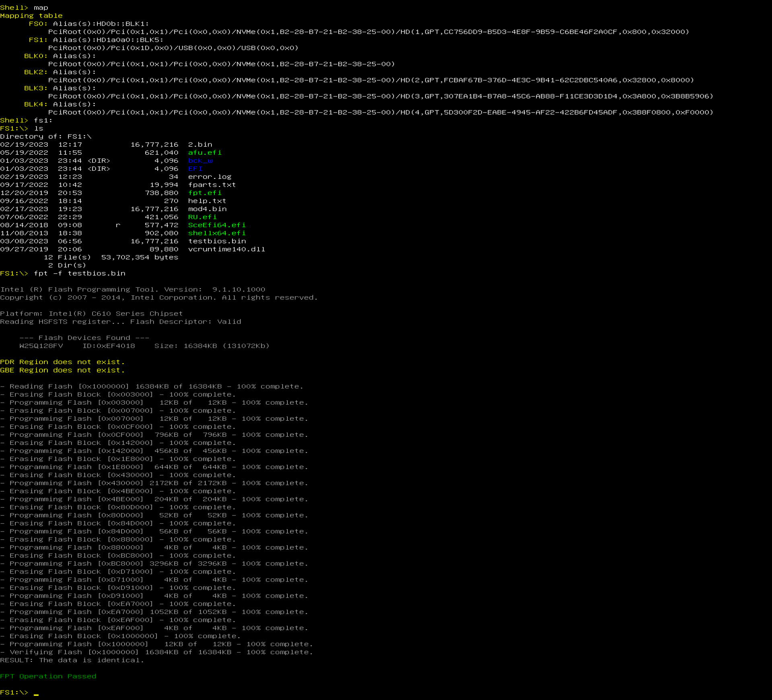Click the afu.efi file name
Image resolution: width=772 pixels, height=700 pixels.
pos(205,153)
